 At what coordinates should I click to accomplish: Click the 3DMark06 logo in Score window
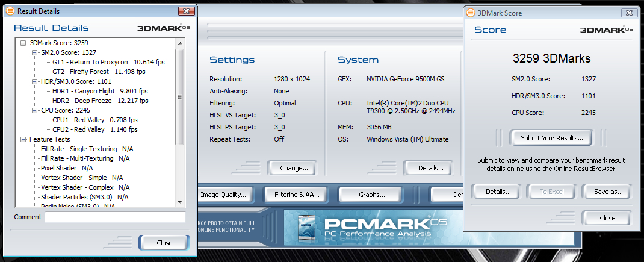pyautogui.click(x=606, y=30)
